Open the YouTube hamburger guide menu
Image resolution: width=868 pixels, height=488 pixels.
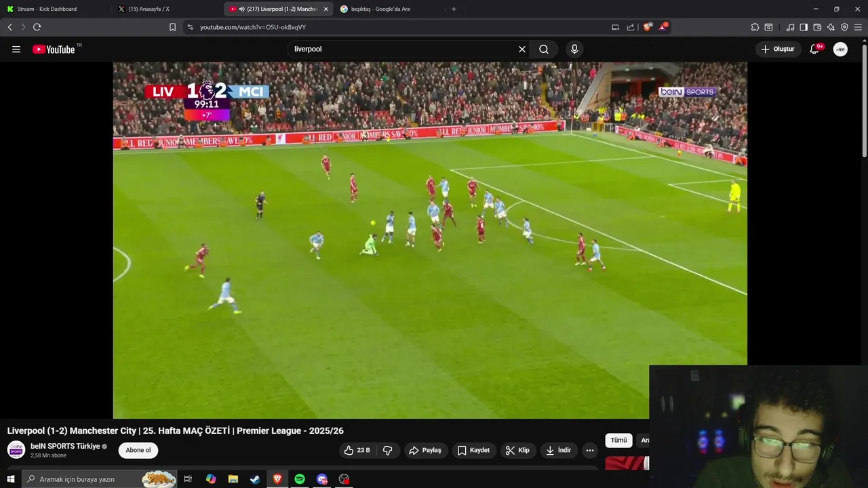16,49
